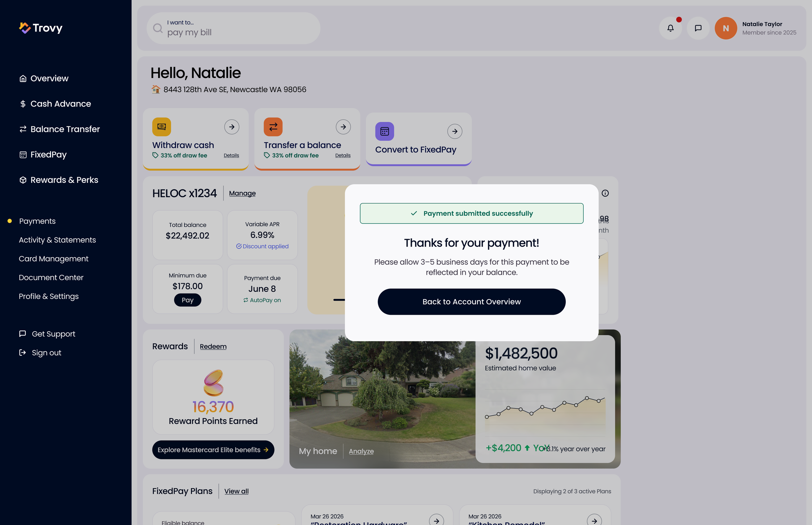Click the Withdraw cash arrow button

coord(232,127)
